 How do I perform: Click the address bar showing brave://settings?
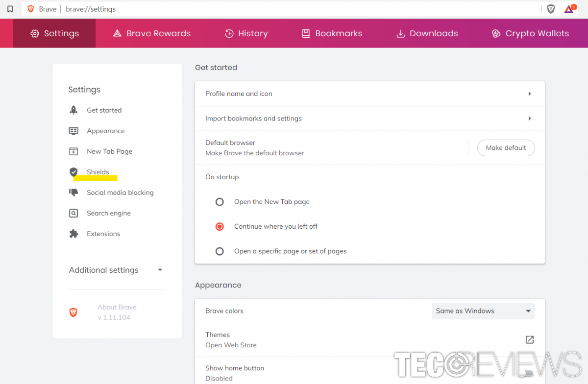click(x=91, y=8)
